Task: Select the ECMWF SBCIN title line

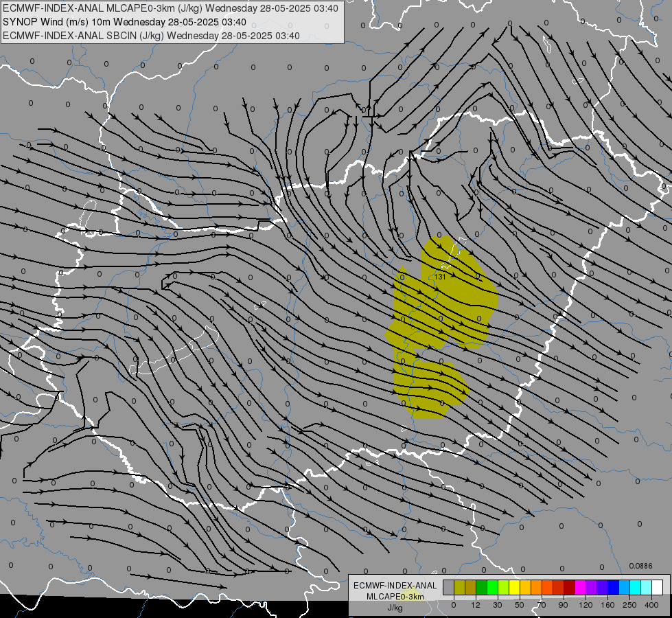Action: [x=151, y=36]
